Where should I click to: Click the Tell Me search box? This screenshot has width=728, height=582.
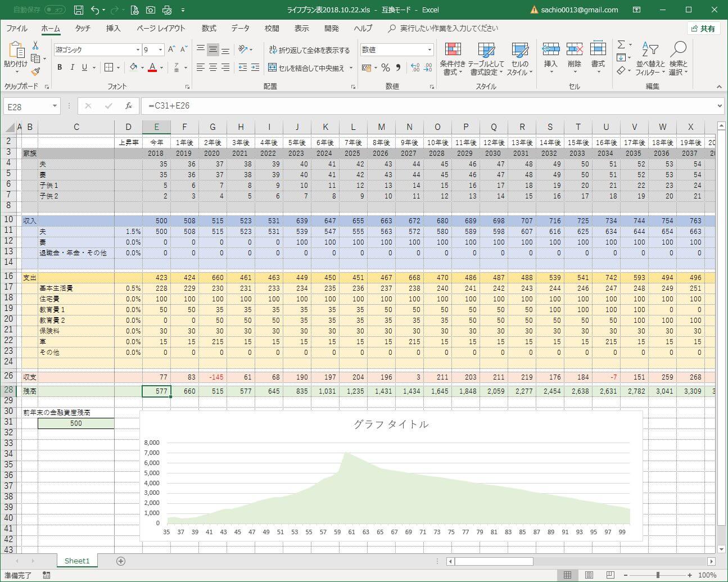tap(443, 28)
